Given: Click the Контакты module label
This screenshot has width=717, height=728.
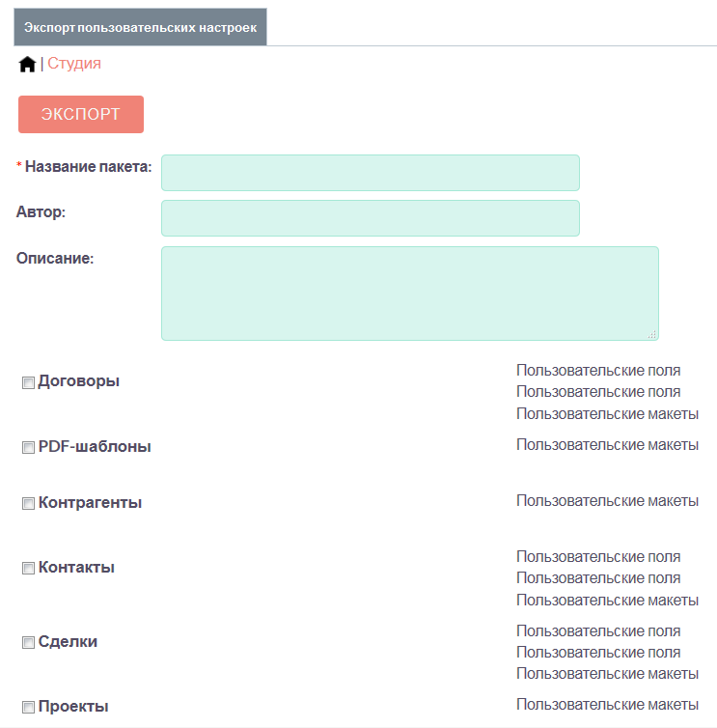Looking at the screenshot, I should 76,568.
